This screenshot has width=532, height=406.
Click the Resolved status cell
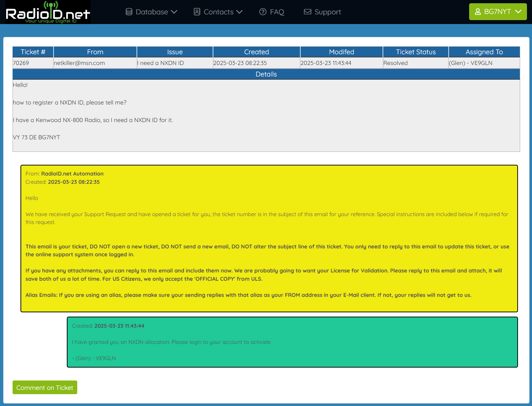(395, 63)
